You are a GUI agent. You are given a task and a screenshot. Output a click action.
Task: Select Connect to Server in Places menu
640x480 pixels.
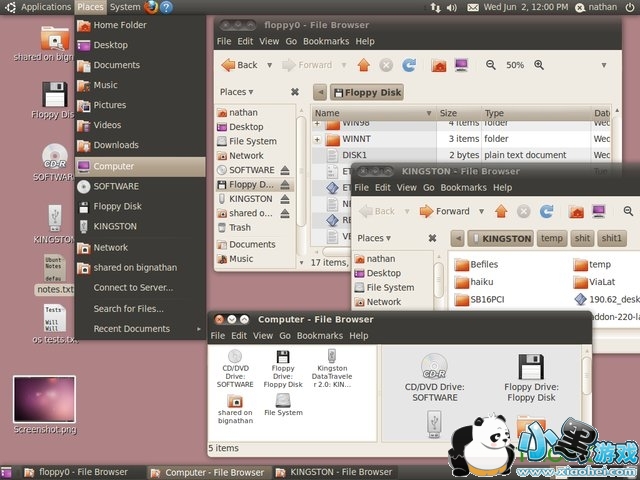click(133, 288)
